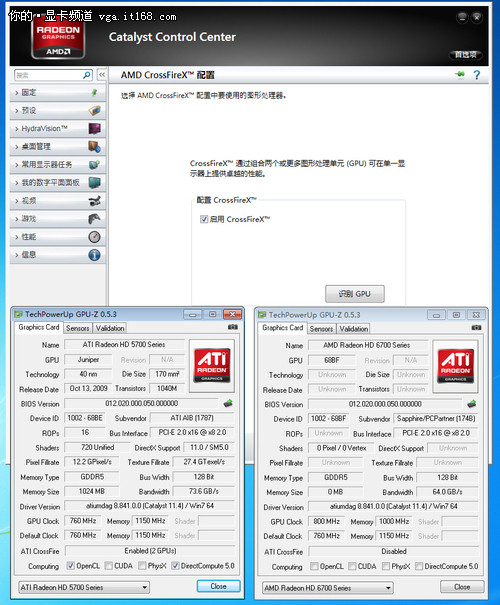Click Close button in 5700 GPU-Z window
Screen dimensions: 500x605
(218, 586)
